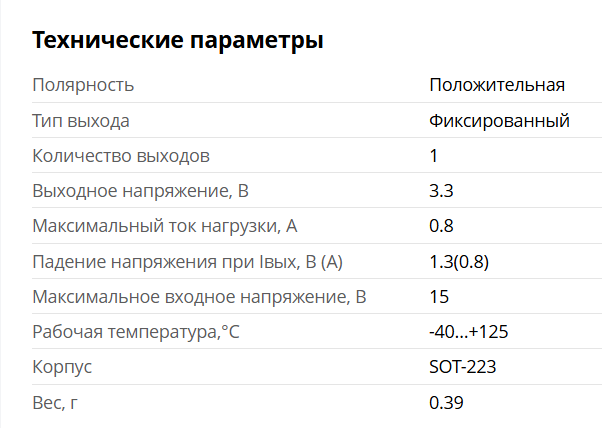Select the output voltage value 3.3

441,191
